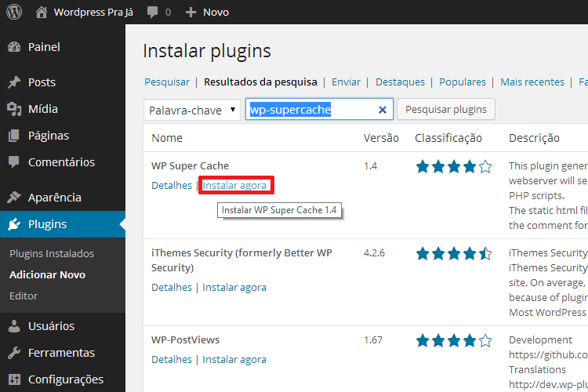
Task: Click Novo in the admin bar
Action: click(216, 13)
